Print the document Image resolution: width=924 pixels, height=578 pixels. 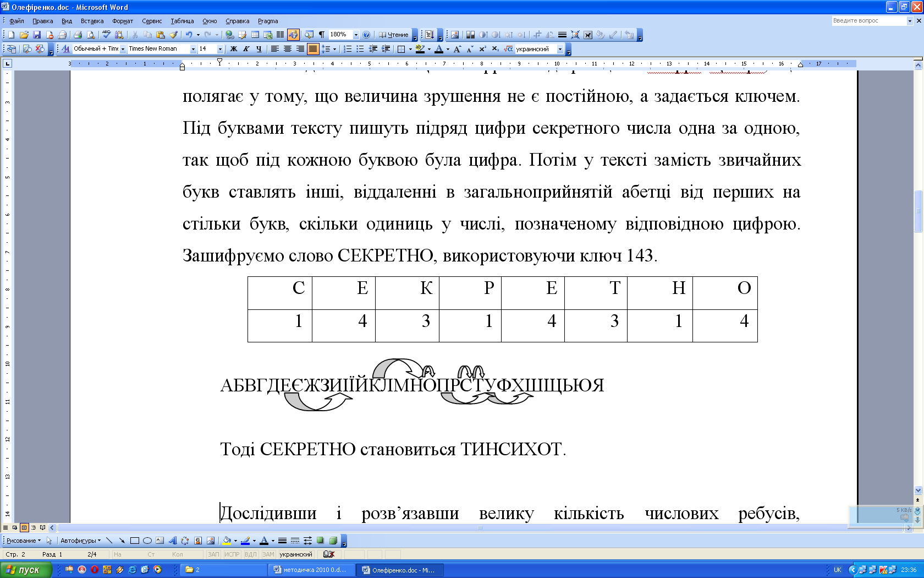(78, 35)
